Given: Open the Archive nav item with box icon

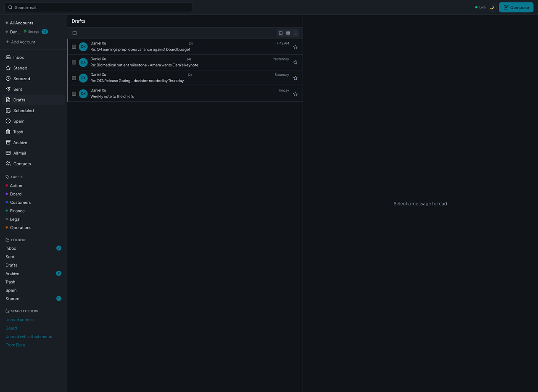Looking at the screenshot, I should (34, 142).
